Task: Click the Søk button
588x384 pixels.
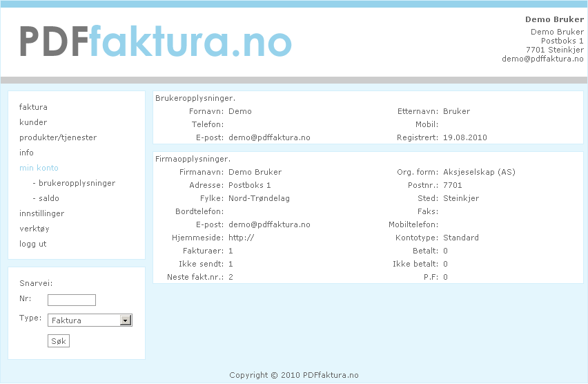Action: (x=59, y=340)
